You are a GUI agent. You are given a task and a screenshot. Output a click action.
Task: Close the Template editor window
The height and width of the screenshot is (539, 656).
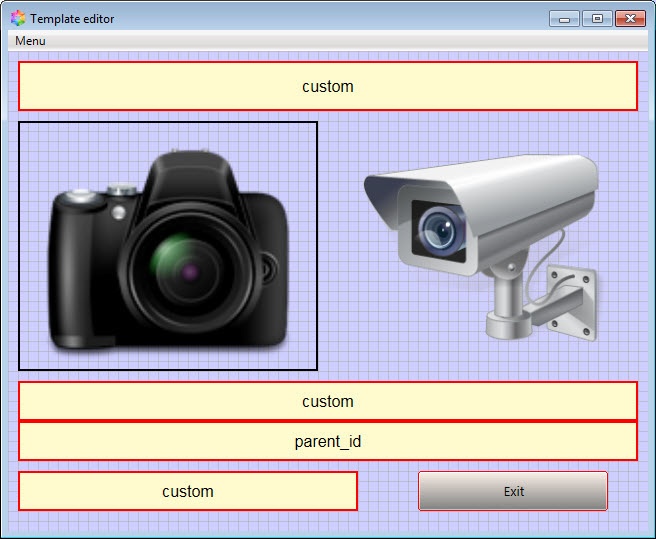tap(630, 19)
